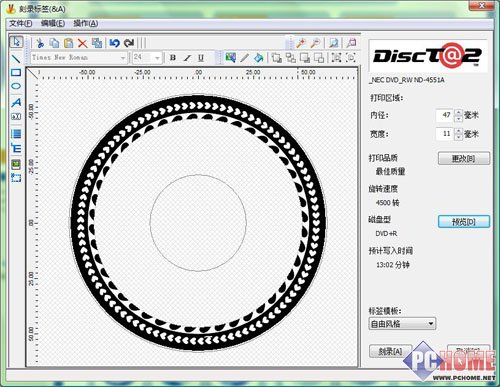Click the send to back icon
500x387 pixels.
(x=291, y=58)
